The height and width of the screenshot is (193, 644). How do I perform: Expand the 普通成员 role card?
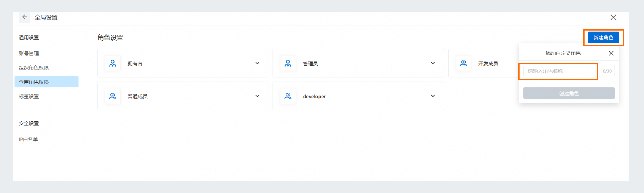(257, 96)
